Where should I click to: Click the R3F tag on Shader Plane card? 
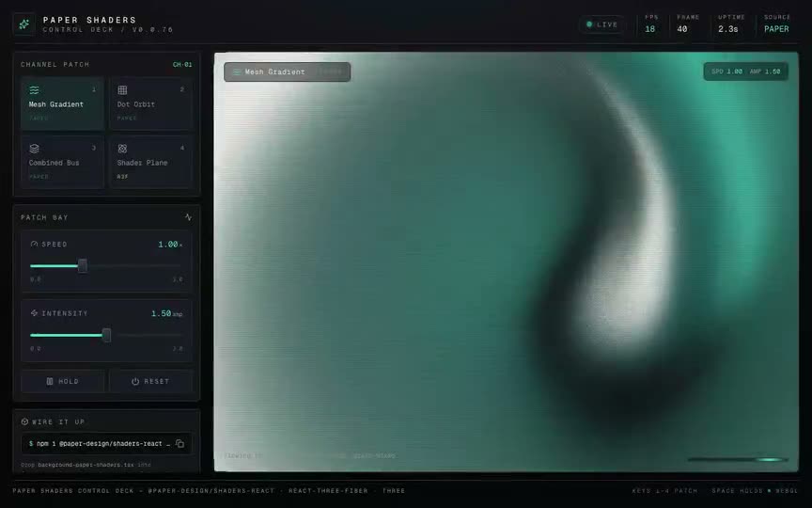coord(123,177)
